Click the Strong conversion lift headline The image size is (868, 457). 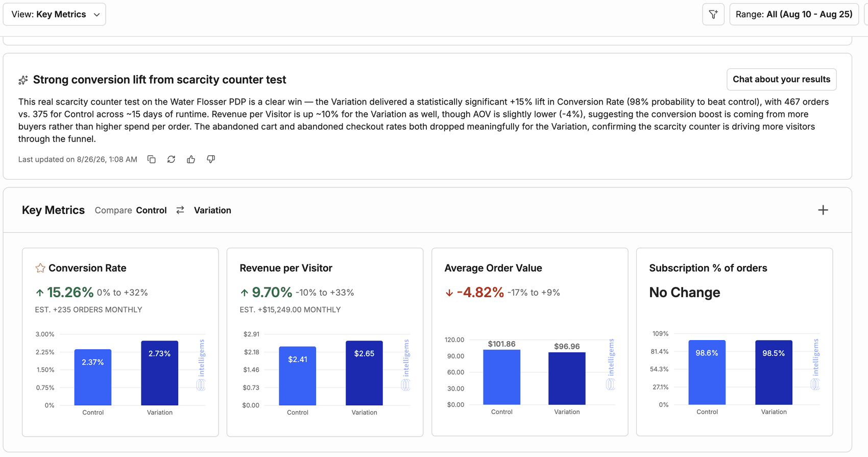coord(159,80)
